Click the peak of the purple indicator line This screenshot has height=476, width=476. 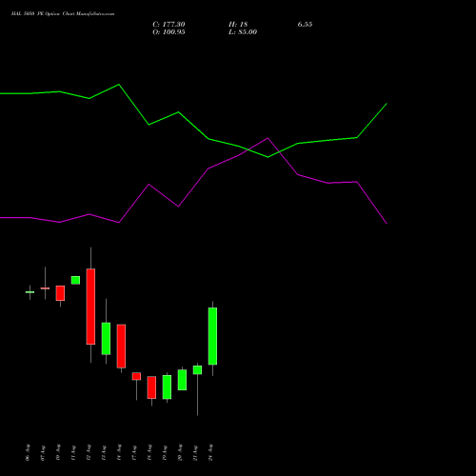(x=268, y=138)
